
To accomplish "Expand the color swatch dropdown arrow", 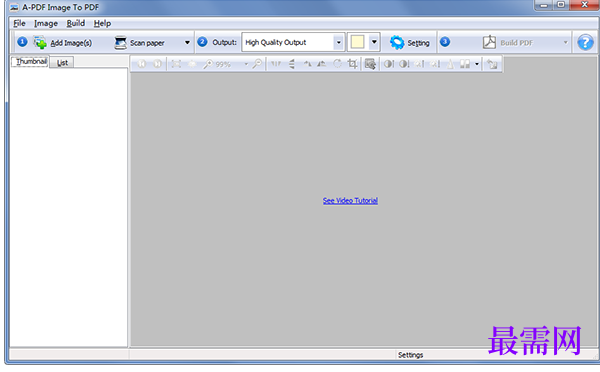I will click(x=374, y=42).
